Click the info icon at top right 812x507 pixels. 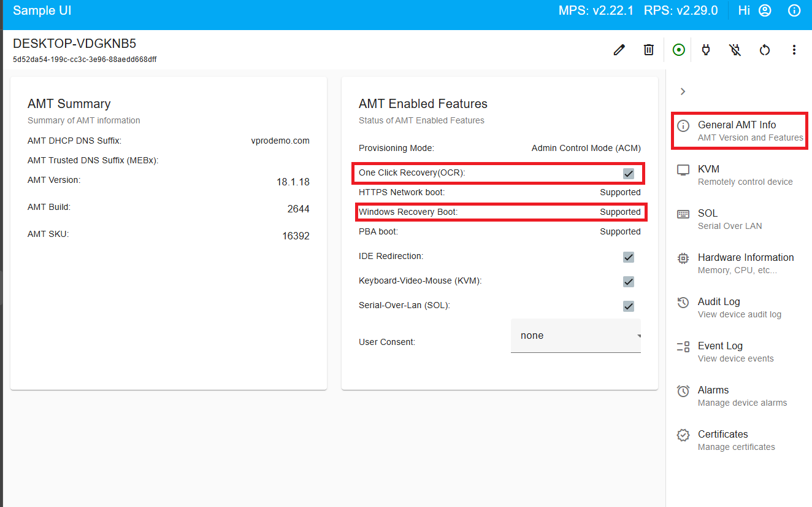[x=794, y=10]
